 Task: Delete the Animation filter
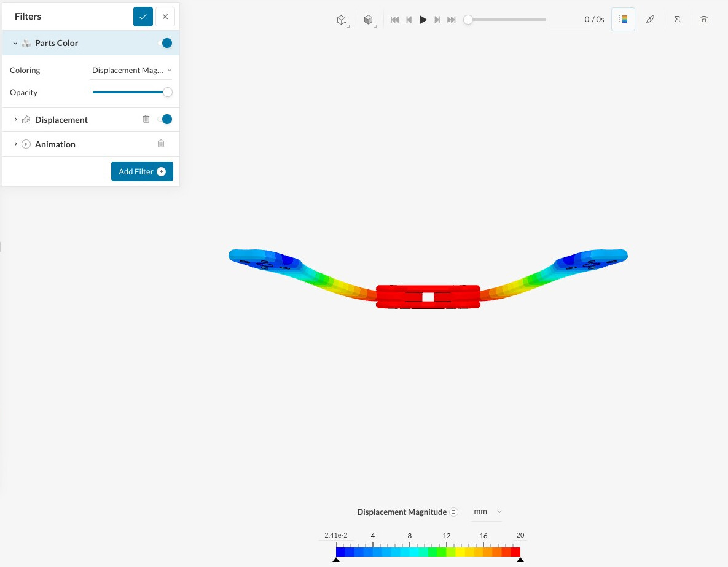(x=161, y=144)
